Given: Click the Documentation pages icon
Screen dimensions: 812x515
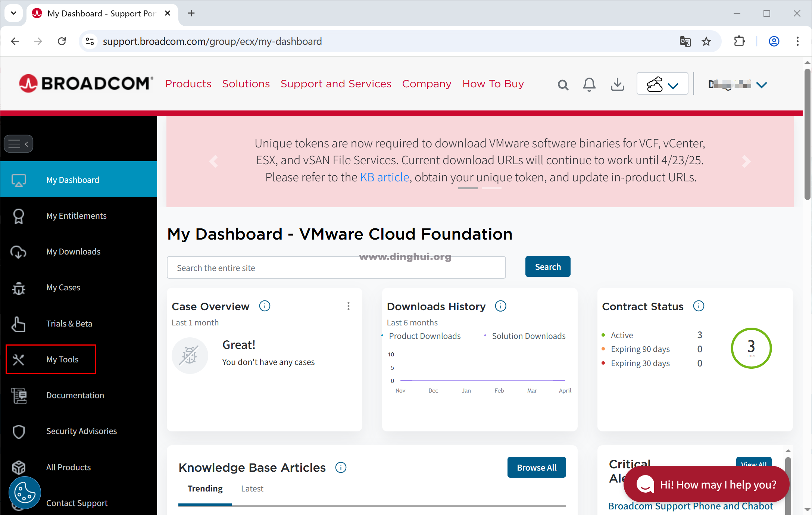Looking at the screenshot, I should pos(19,396).
